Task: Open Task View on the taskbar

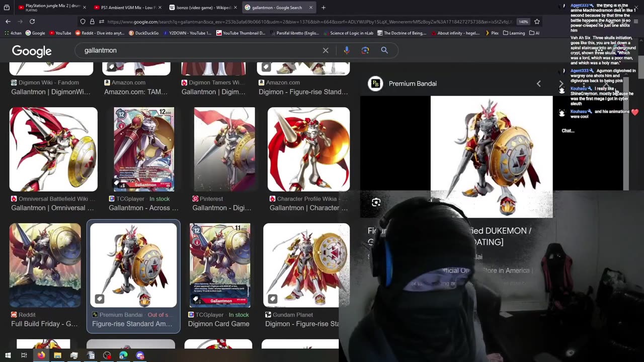Action: (24, 355)
